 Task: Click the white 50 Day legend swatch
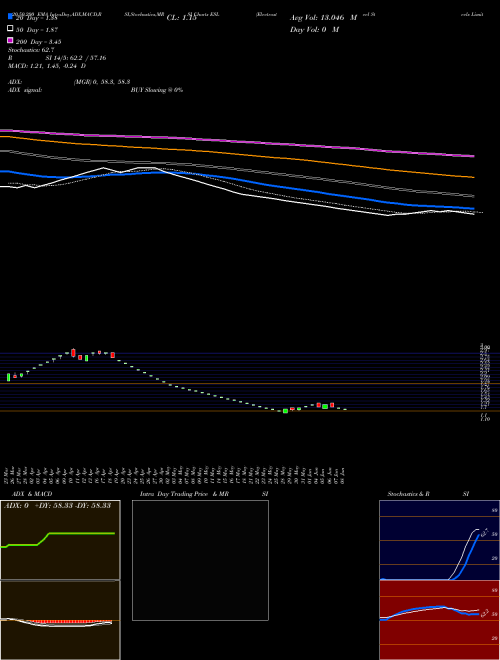[10, 29]
